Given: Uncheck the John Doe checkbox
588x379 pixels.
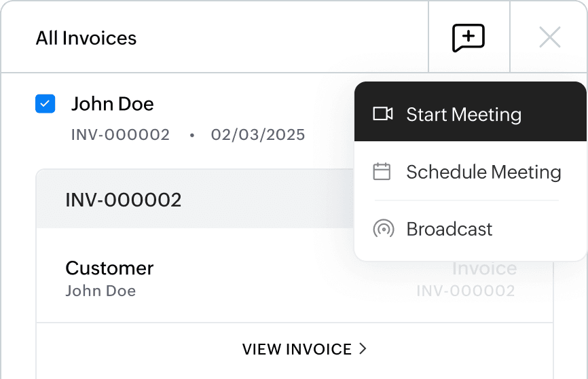Looking at the screenshot, I should click(x=45, y=104).
